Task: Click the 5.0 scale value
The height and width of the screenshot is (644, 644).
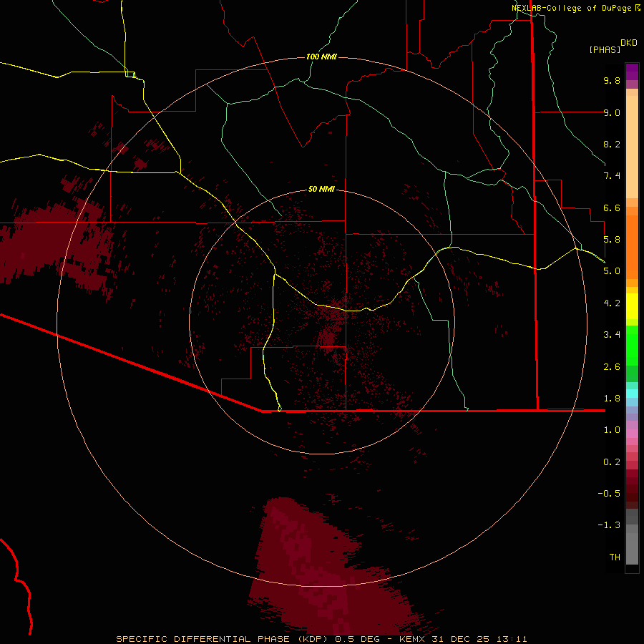Action: coord(612,271)
